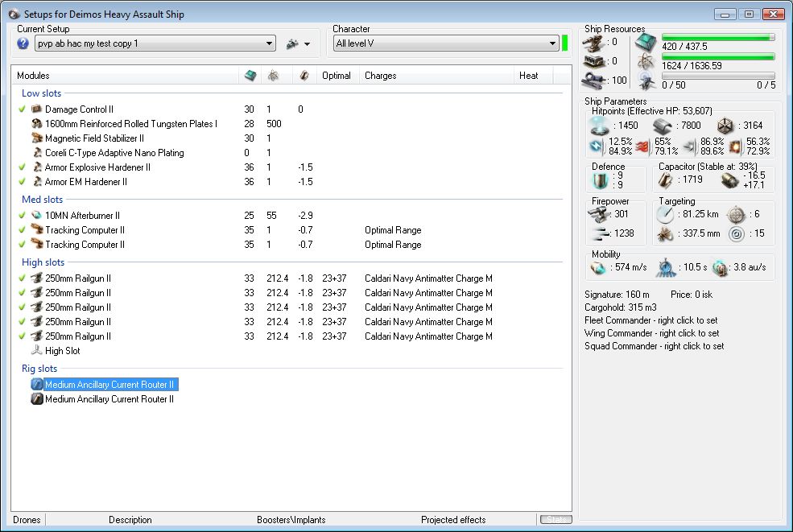Viewport: 793px width, 532px height.
Task: Click the targeting range icon
Action: click(665, 214)
